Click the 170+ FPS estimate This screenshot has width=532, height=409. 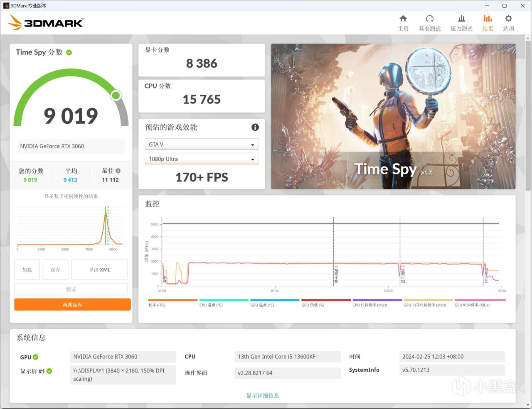[202, 177]
